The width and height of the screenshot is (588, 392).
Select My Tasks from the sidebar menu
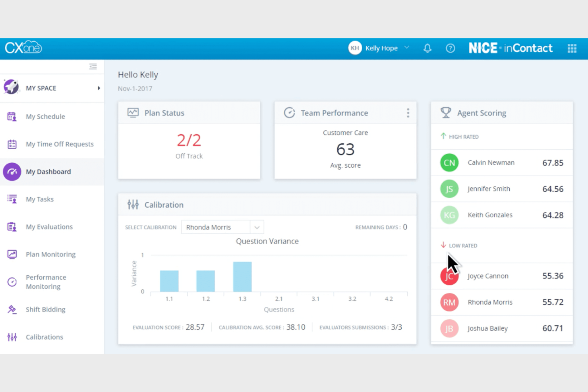coord(40,199)
